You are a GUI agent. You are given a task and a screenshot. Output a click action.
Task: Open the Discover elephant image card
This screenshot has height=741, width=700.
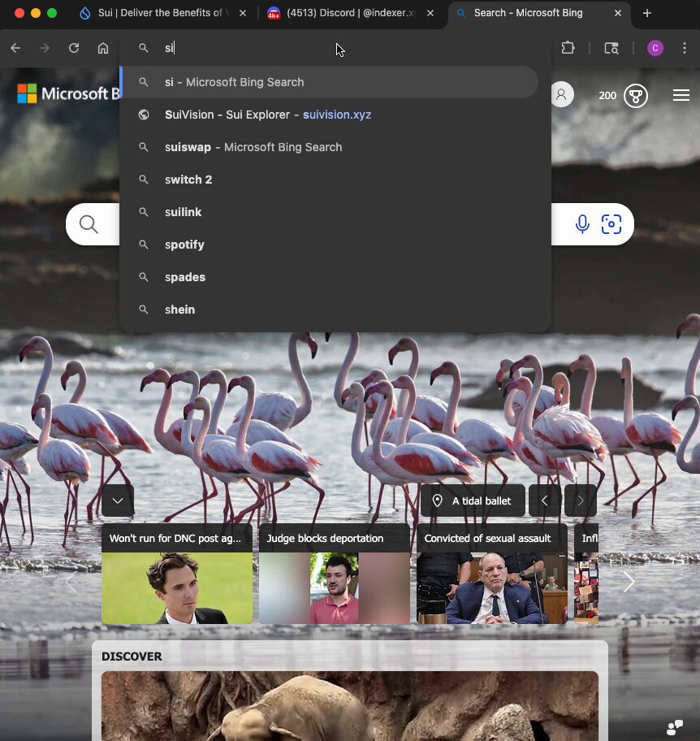pos(350,706)
